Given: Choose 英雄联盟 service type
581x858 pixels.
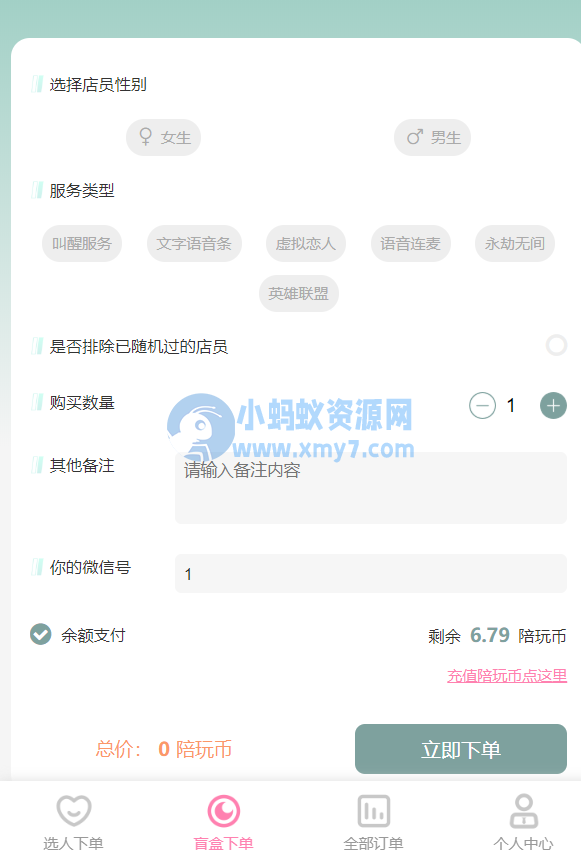Looking at the screenshot, I should point(299,294).
